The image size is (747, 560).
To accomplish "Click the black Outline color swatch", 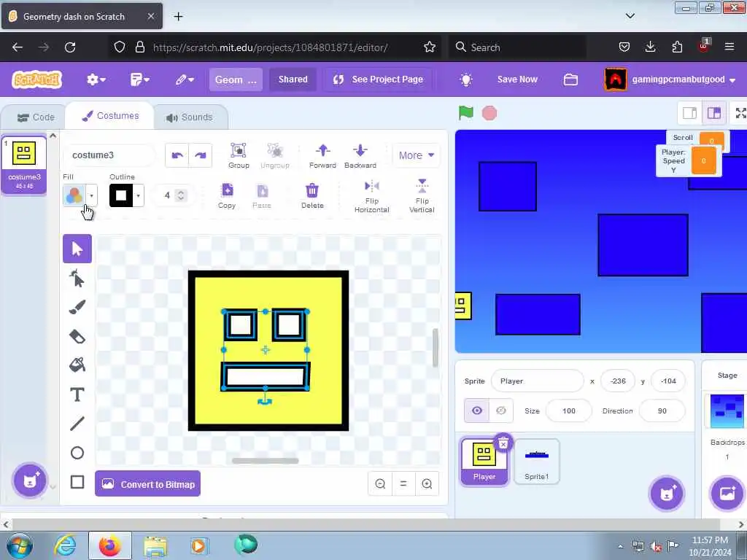I will pyautogui.click(x=121, y=195).
